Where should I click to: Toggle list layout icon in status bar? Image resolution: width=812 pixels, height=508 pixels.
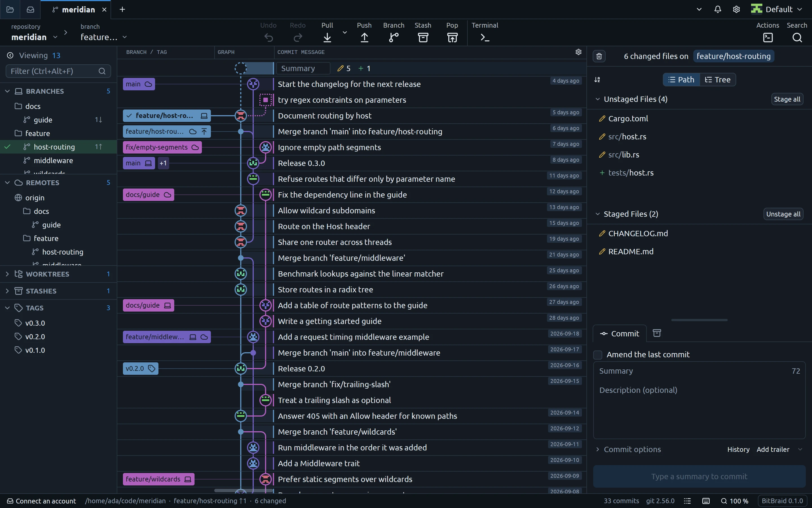click(687, 501)
